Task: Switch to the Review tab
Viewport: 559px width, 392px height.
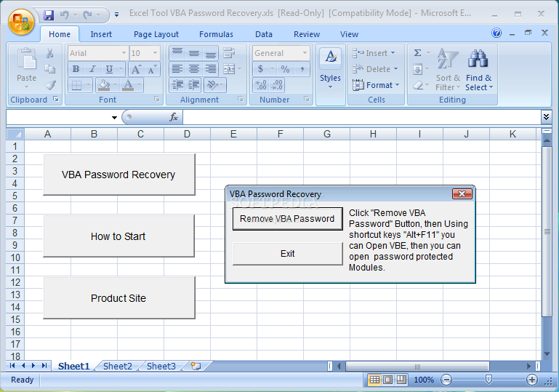Action: [x=307, y=34]
